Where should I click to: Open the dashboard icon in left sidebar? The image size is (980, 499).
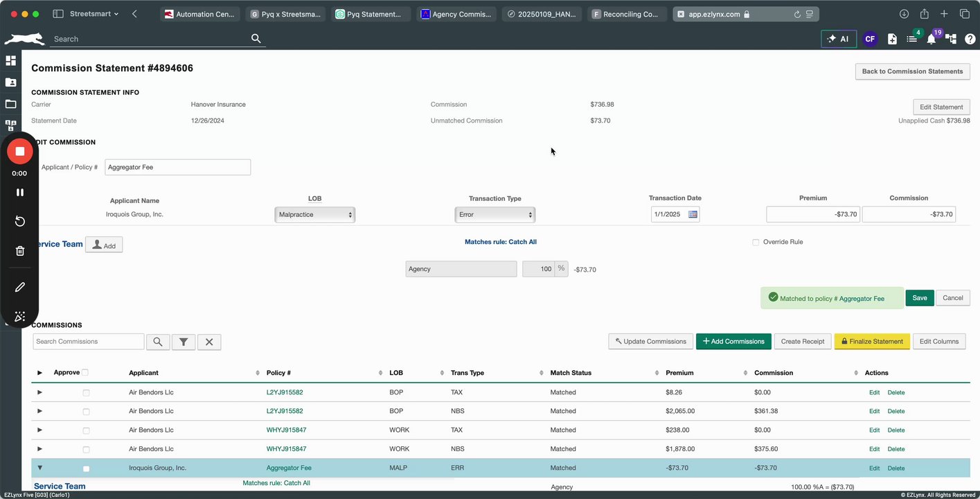10,61
